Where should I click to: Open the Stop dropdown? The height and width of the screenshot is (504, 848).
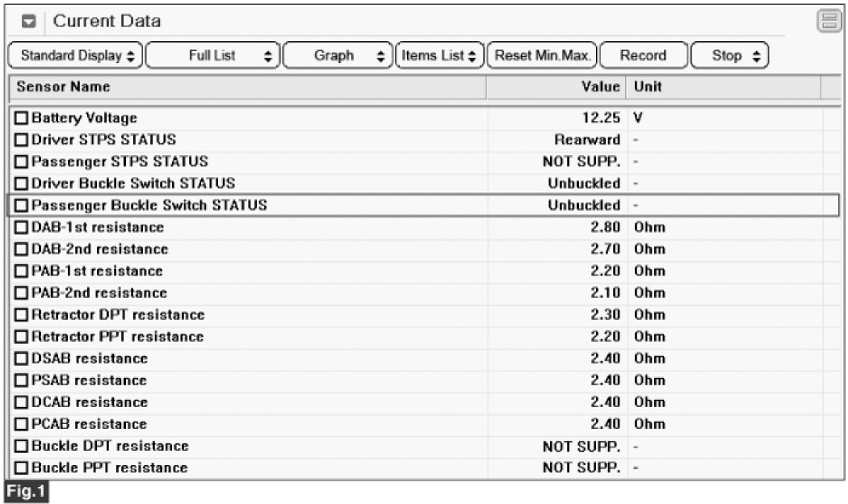point(729,56)
